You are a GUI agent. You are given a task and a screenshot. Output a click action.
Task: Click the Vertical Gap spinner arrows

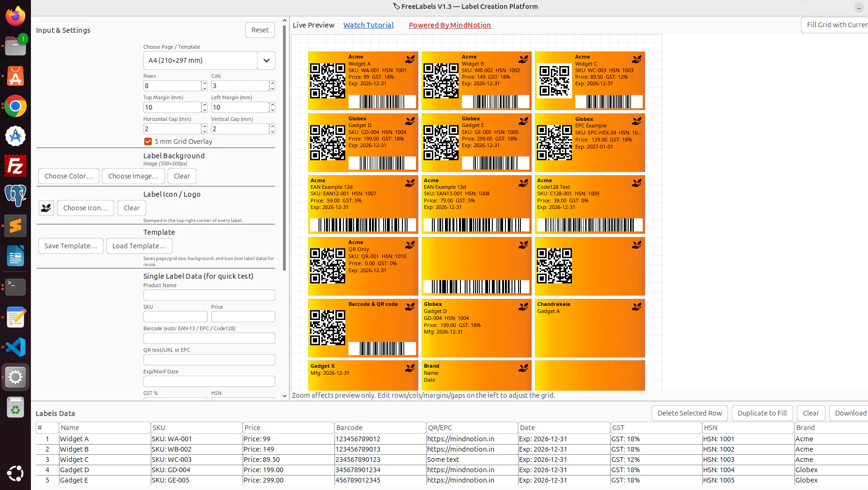click(272, 129)
